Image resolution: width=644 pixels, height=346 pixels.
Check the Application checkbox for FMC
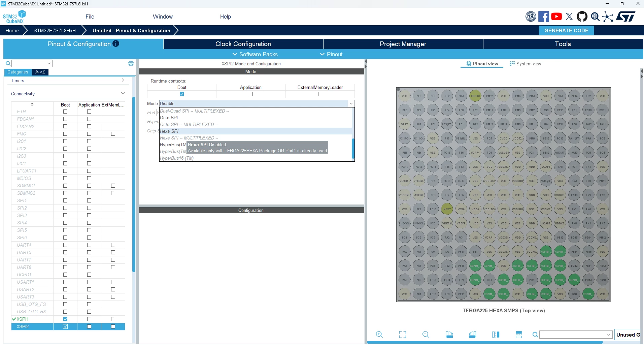click(89, 134)
